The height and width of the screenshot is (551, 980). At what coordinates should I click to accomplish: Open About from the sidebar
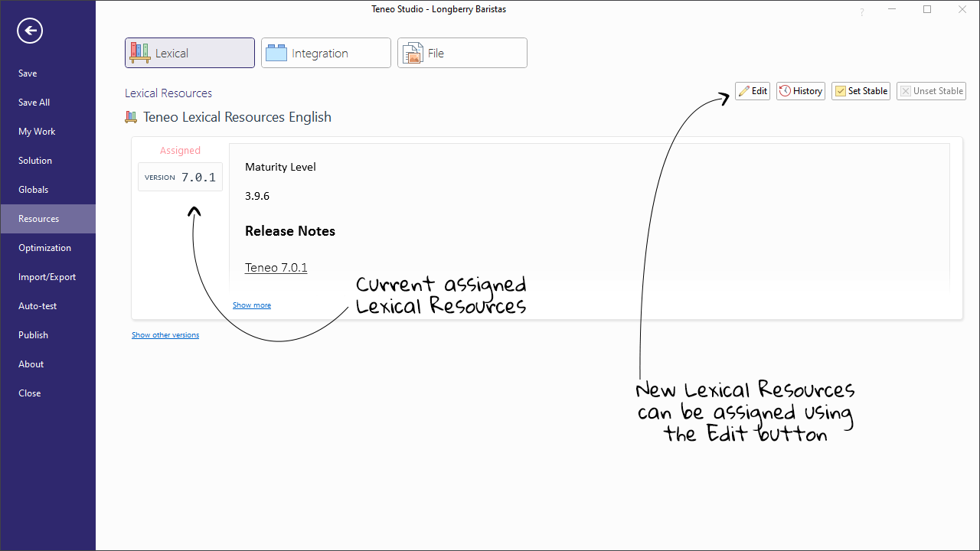pyautogui.click(x=47, y=364)
